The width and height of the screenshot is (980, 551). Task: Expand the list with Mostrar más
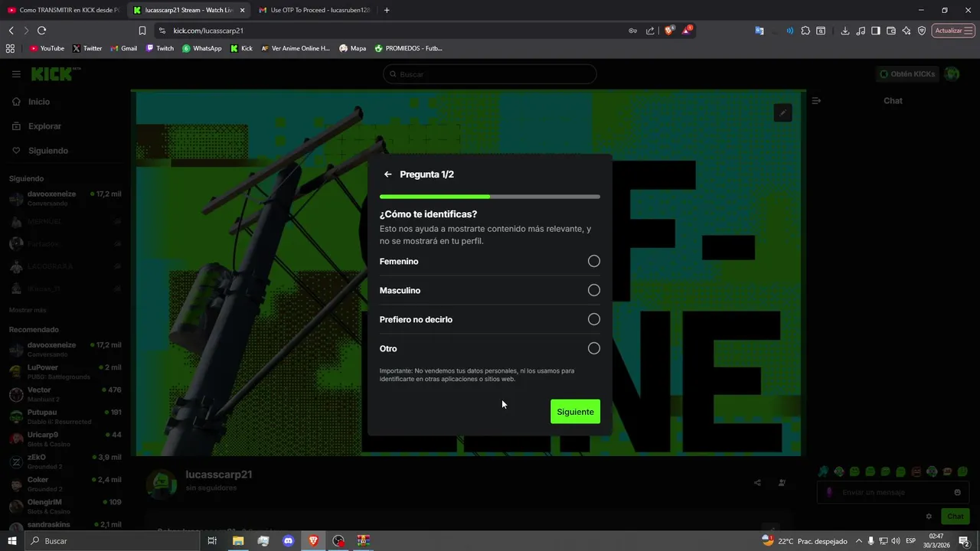coord(28,310)
